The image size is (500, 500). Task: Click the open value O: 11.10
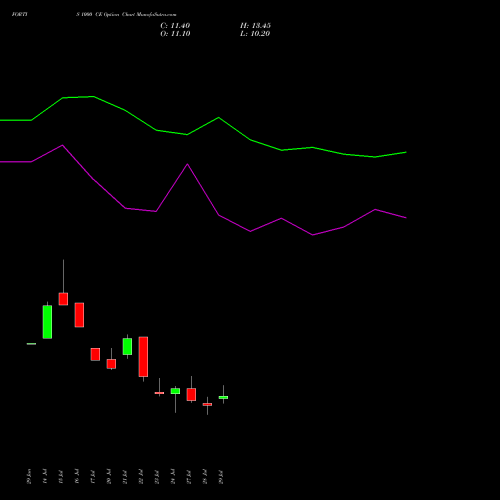(x=175, y=34)
